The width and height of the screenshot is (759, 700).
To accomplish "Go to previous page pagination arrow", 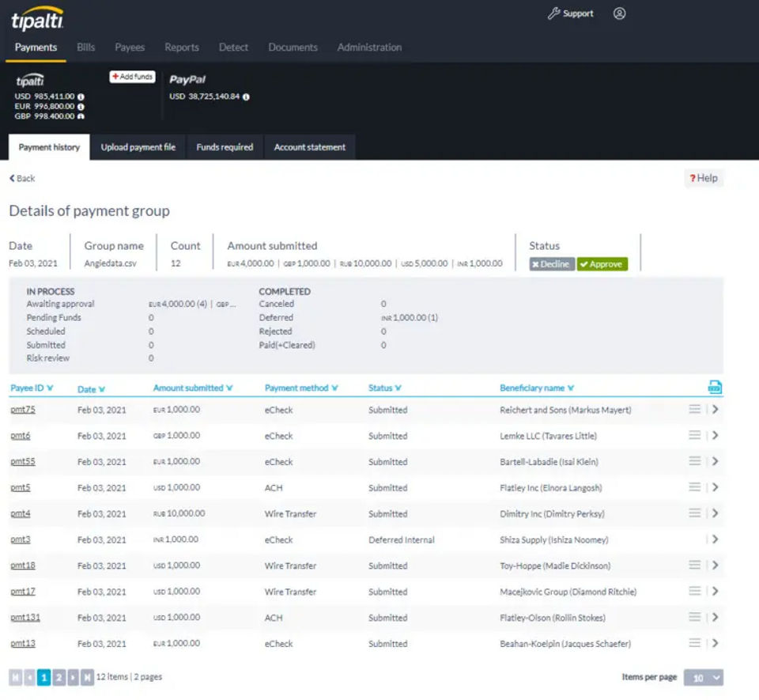I will coord(29,677).
